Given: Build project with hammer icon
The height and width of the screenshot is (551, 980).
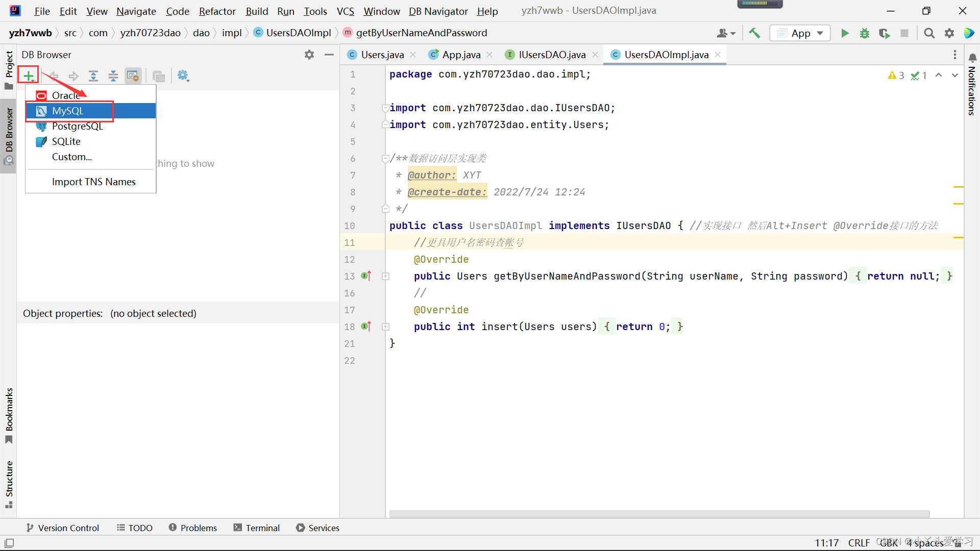Looking at the screenshot, I should (754, 33).
